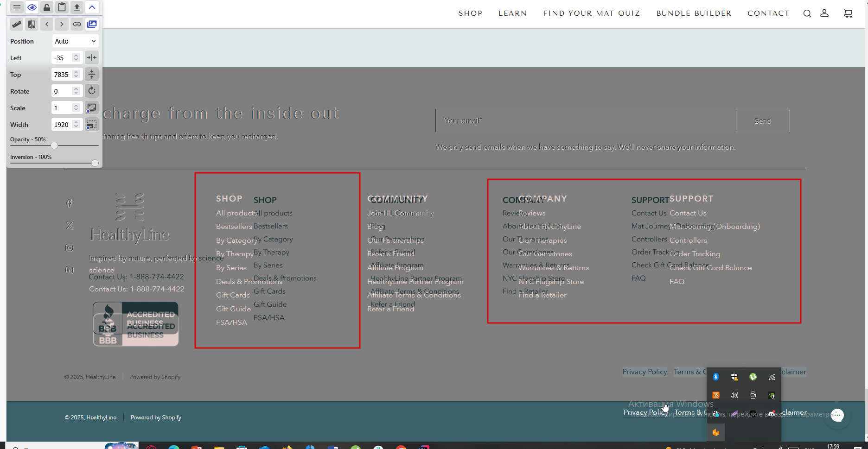Click the Bluetooth icon in system tray
This screenshot has width=868, height=449.
(x=716, y=377)
